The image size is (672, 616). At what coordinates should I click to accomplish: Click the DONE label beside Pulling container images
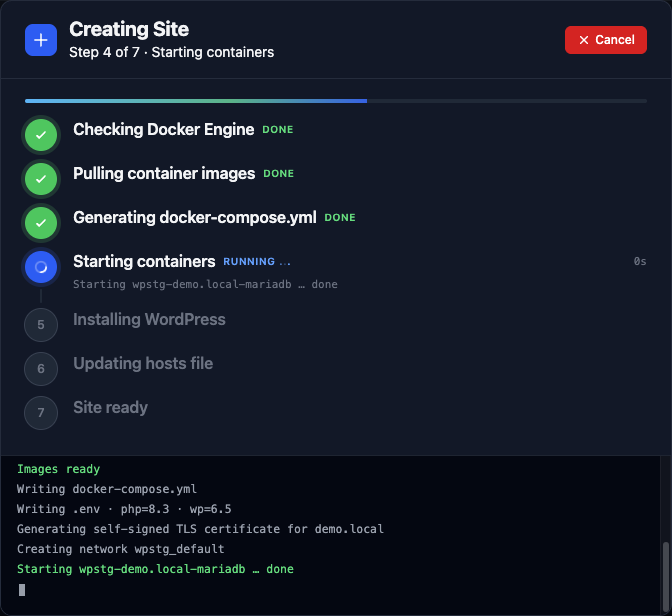pos(279,174)
